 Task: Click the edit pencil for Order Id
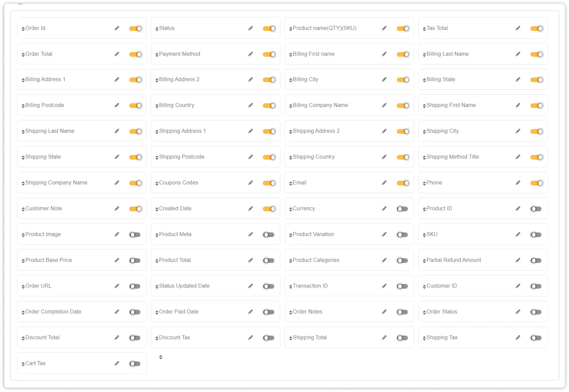117,28
